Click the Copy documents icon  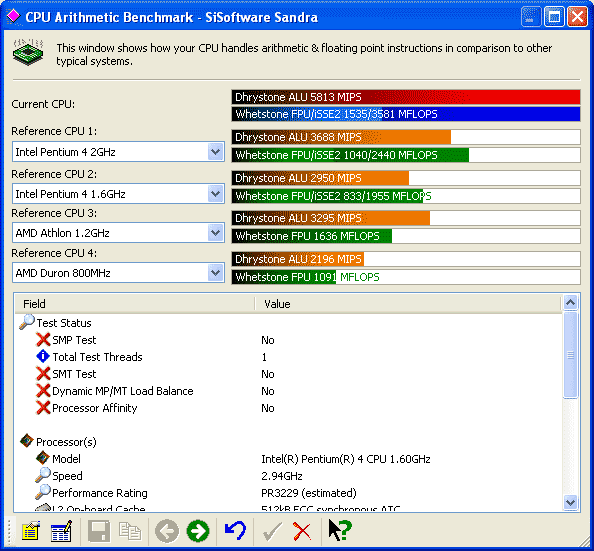[130, 531]
